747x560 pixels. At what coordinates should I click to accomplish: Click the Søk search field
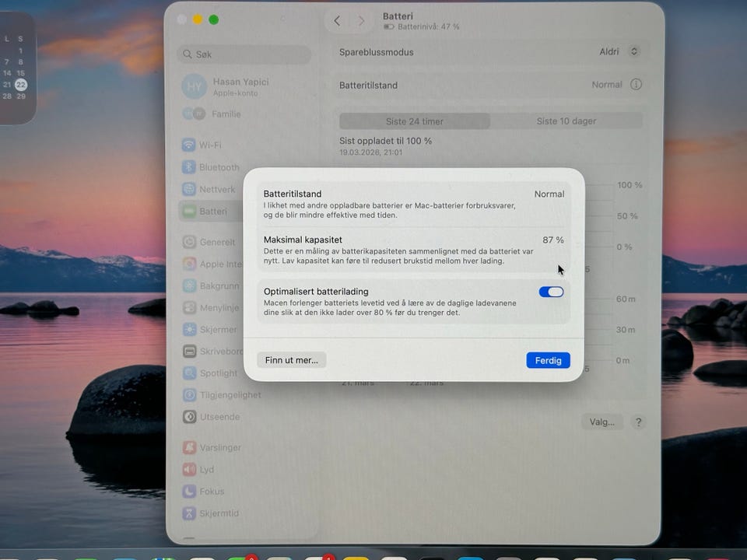(x=244, y=54)
